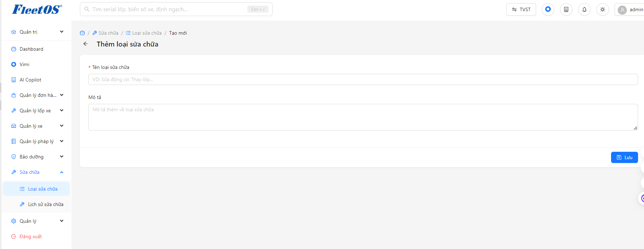Click the FleetOS logo
644x249 pixels.
tap(37, 9)
